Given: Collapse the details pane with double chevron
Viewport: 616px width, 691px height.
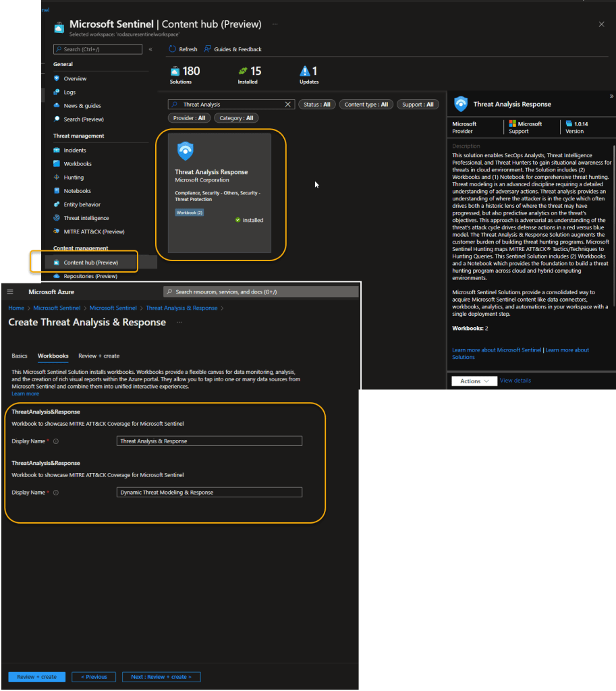Looking at the screenshot, I should point(611,96).
